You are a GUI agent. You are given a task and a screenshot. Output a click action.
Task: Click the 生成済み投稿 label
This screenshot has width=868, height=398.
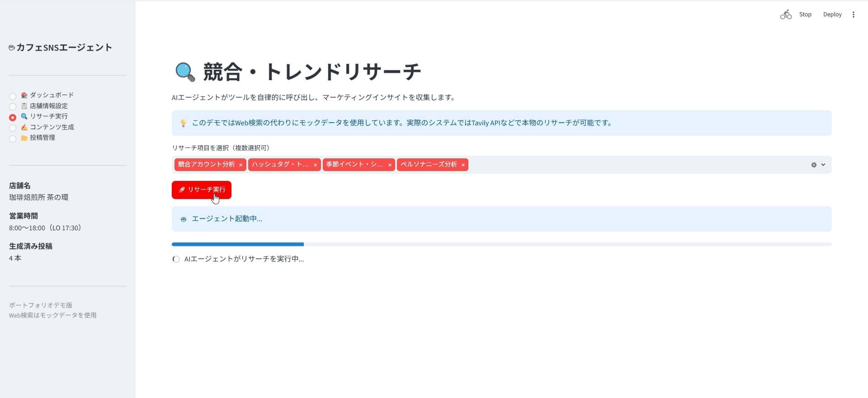(x=31, y=246)
